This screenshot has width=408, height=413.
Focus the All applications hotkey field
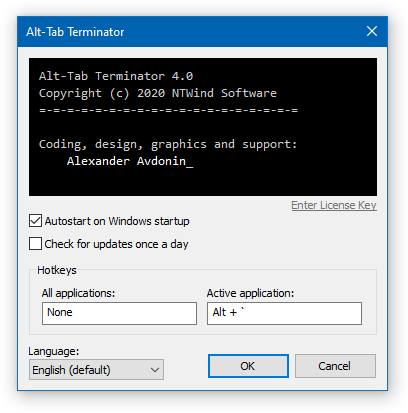119,313
